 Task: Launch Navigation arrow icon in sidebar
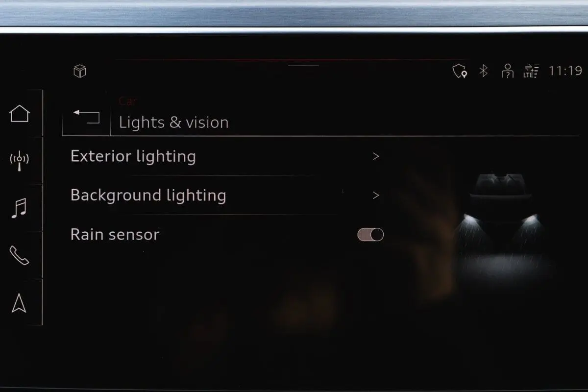pos(19,303)
